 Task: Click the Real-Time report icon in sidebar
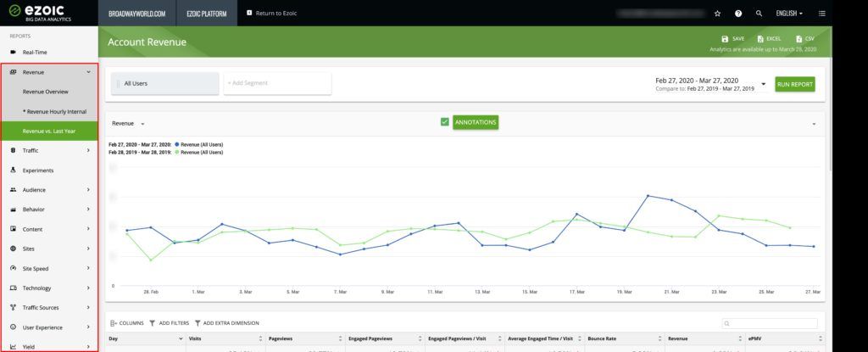(14, 52)
